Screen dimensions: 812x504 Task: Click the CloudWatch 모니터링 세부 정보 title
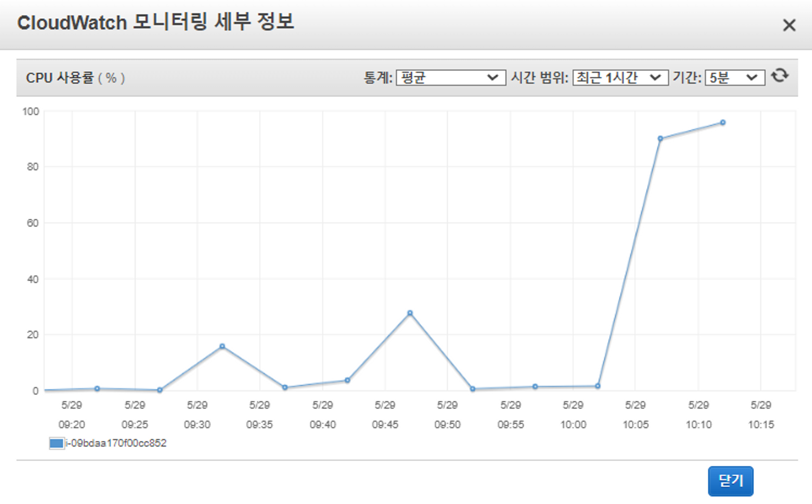[155, 22]
